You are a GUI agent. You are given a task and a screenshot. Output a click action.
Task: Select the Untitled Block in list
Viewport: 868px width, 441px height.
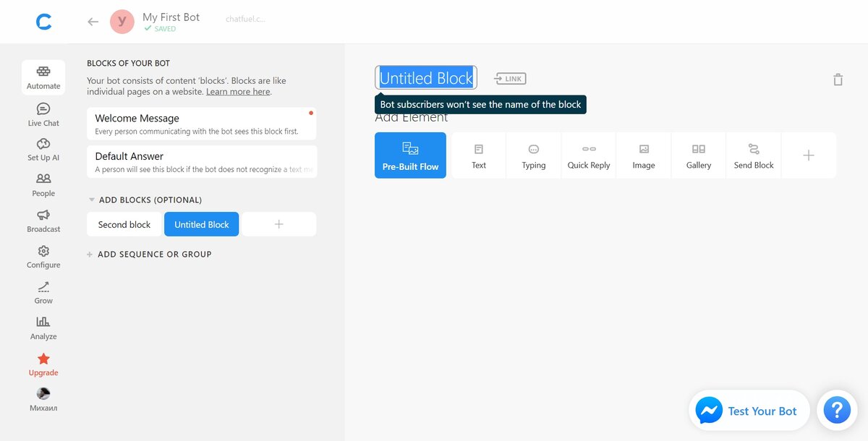pos(202,224)
